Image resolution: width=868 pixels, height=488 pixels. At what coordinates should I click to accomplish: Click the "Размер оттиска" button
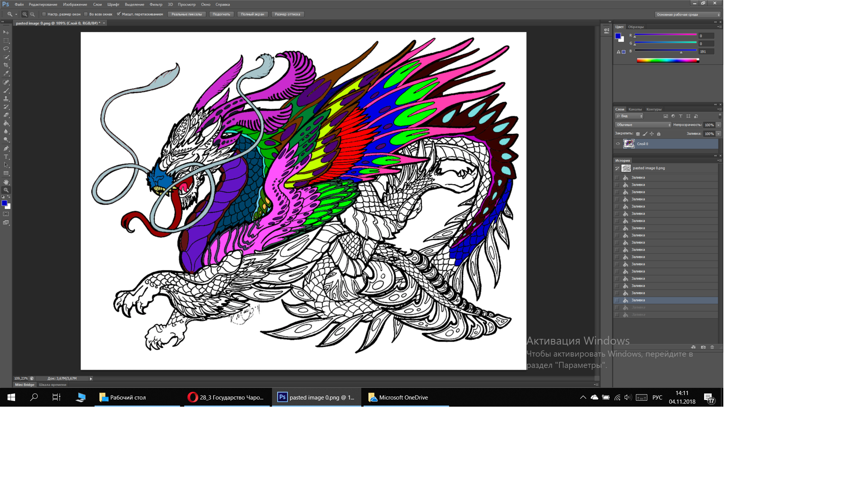click(x=288, y=14)
